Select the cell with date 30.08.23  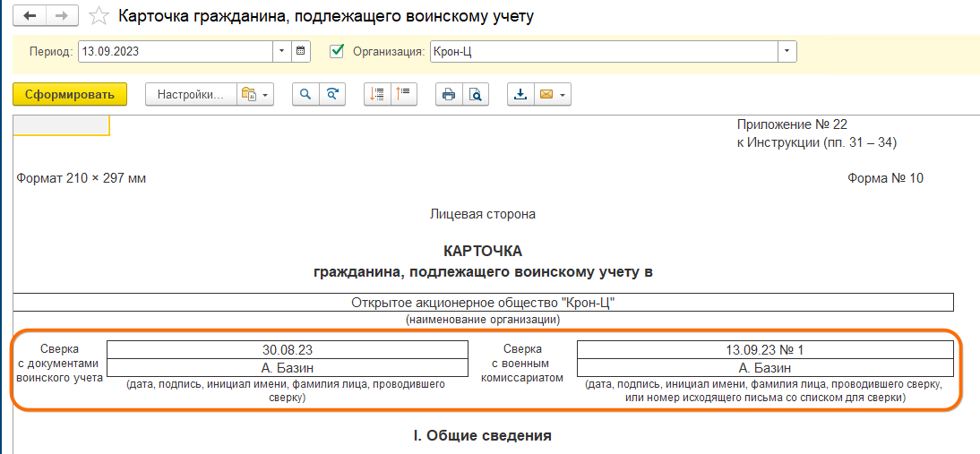coord(288,350)
